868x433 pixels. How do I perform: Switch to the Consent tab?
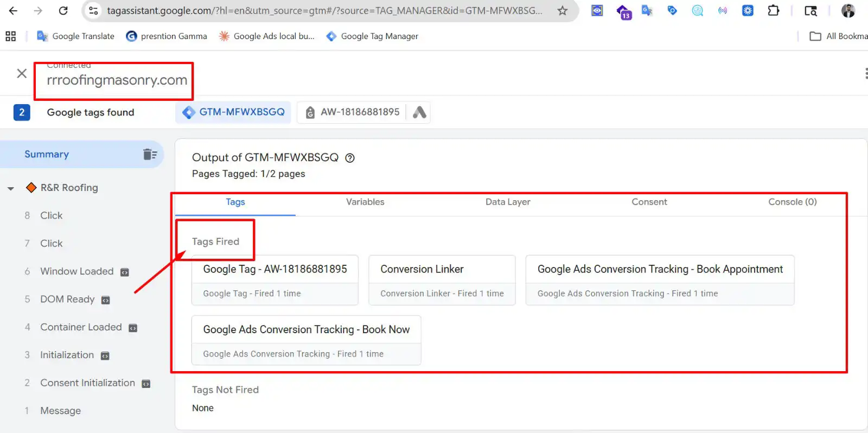click(x=649, y=202)
